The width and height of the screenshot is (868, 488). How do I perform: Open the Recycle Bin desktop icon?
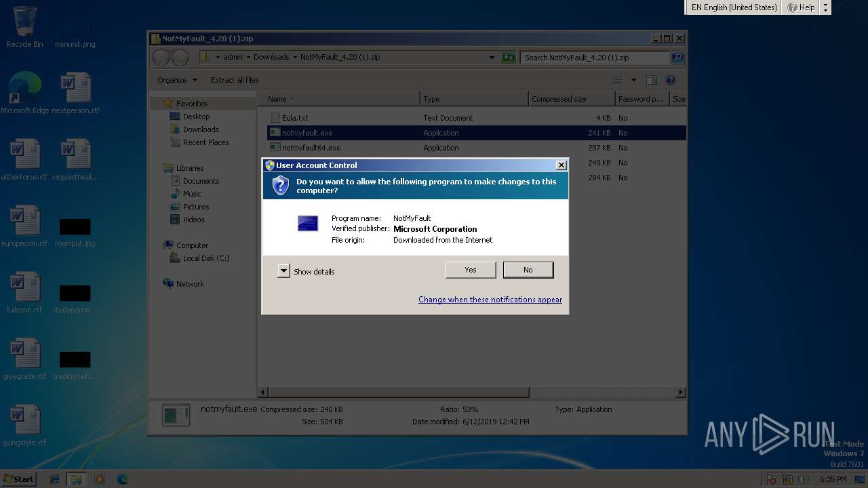tap(24, 27)
